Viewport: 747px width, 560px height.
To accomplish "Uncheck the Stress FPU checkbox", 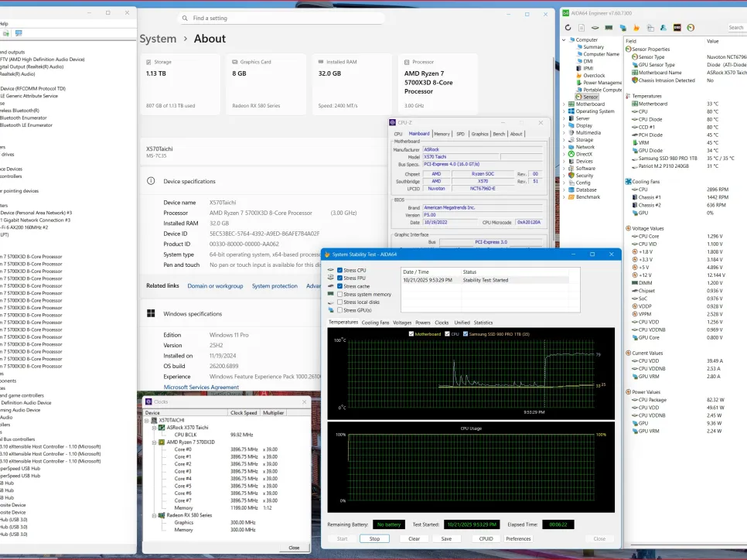I will [340, 278].
